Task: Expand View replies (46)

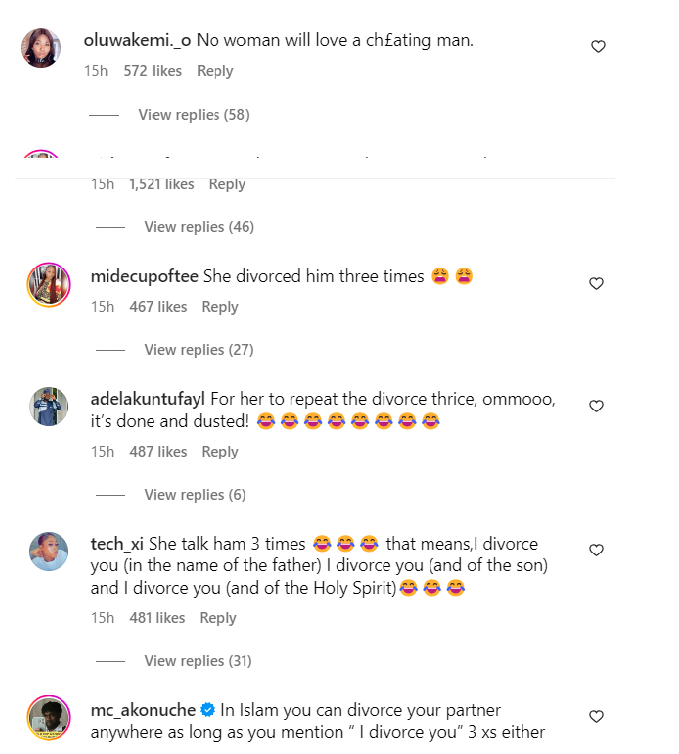Action: coord(199,227)
